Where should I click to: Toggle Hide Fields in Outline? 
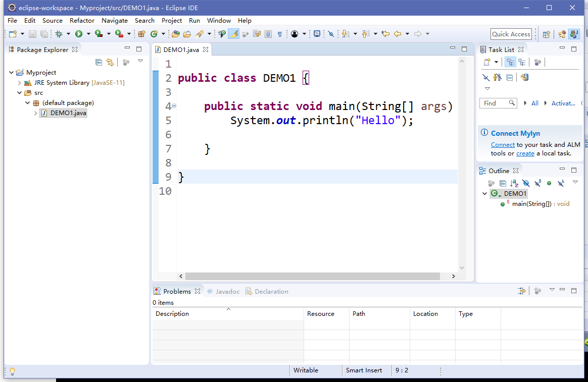point(526,183)
